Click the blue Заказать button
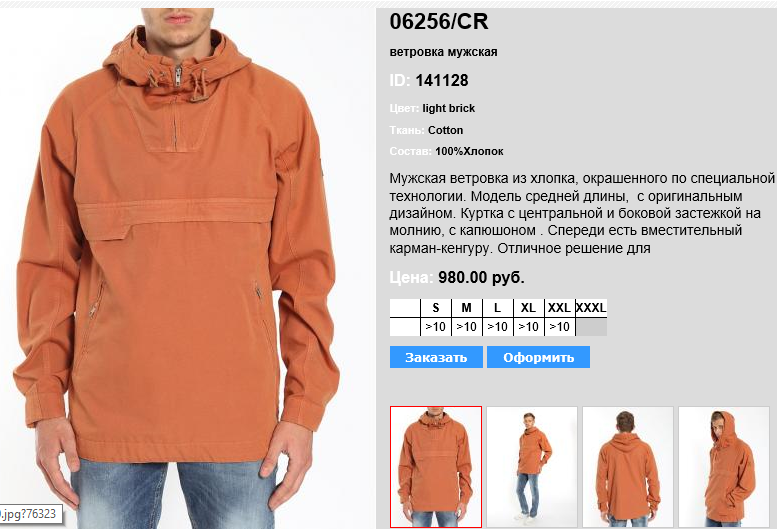 (436, 357)
